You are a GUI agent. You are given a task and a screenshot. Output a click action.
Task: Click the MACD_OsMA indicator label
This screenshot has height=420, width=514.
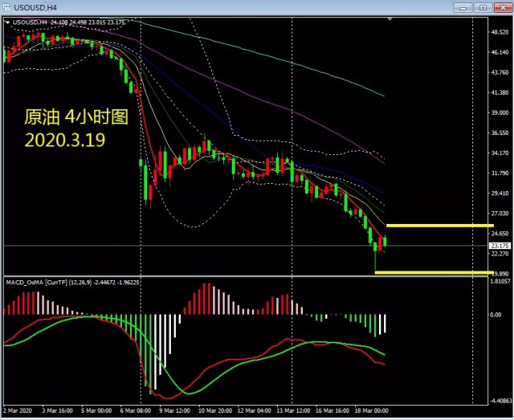(72, 283)
